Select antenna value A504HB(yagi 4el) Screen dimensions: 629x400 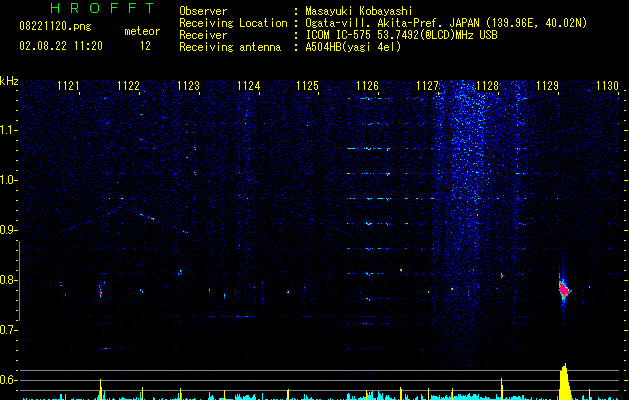coord(353,47)
